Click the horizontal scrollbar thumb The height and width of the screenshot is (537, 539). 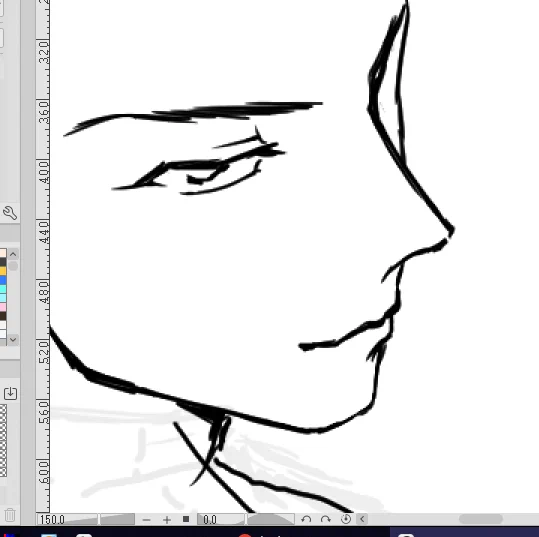[481, 519]
